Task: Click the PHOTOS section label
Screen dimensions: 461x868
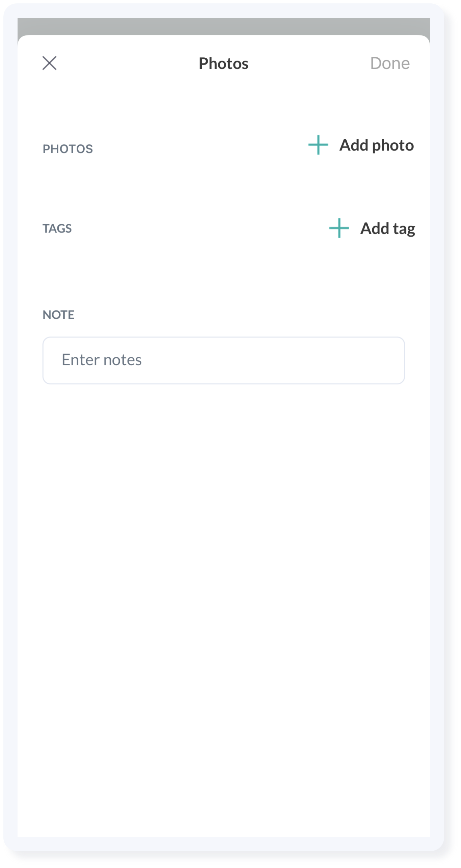Action: pos(67,149)
